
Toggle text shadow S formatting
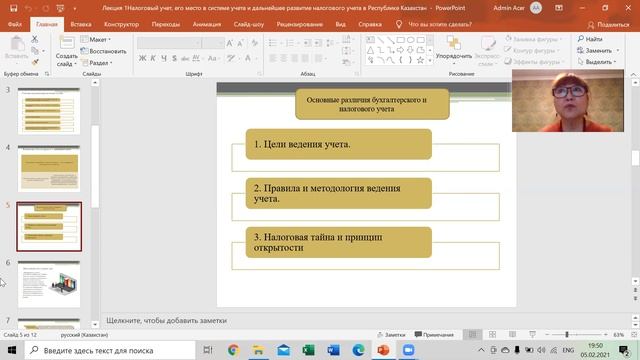pyautogui.click(x=174, y=58)
